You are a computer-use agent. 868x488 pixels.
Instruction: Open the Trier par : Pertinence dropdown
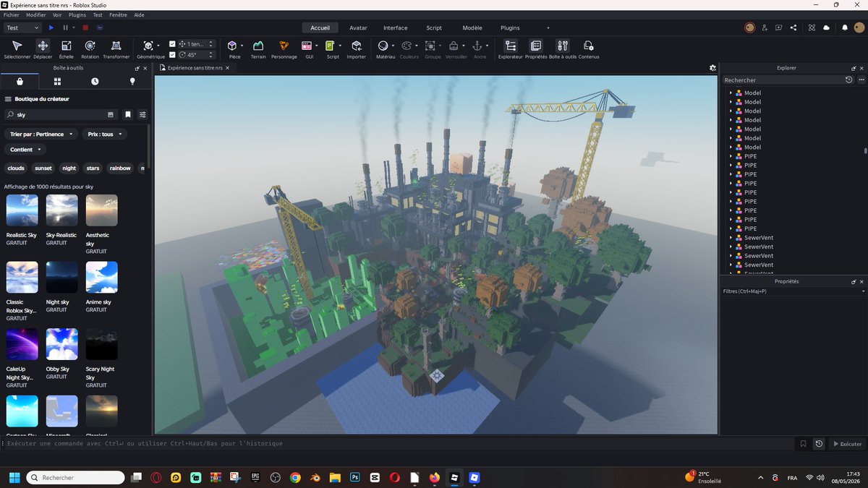click(x=42, y=134)
